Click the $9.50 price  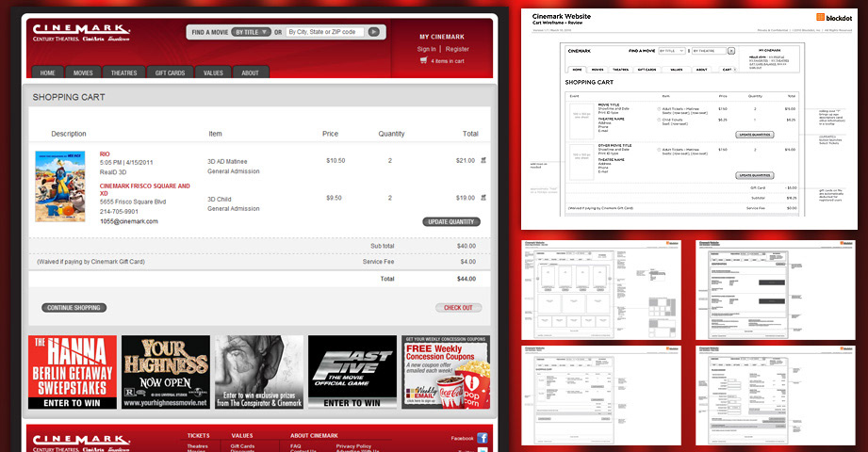point(334,198)
